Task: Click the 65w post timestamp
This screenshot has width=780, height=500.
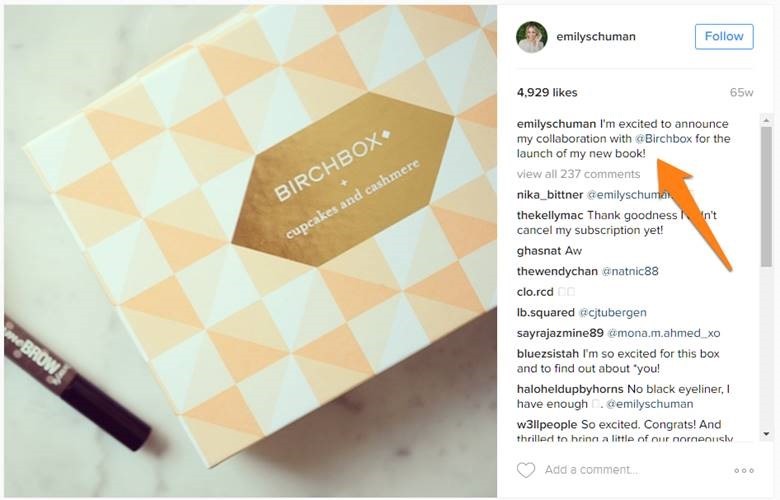Action: (x=741, y=93)
